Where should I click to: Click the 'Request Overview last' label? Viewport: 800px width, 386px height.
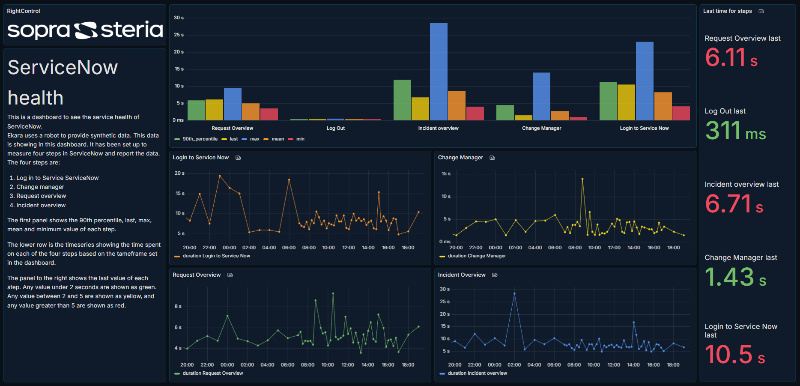[x=742, y=38]
